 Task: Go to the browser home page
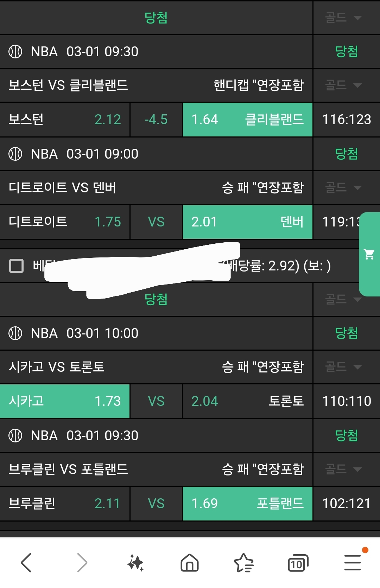(x=190, y=562)
